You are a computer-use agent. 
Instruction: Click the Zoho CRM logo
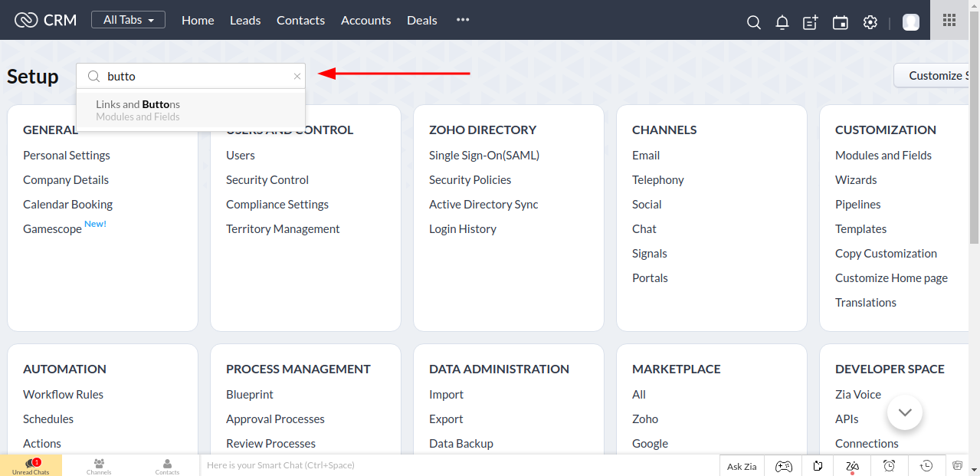(45, 20)
